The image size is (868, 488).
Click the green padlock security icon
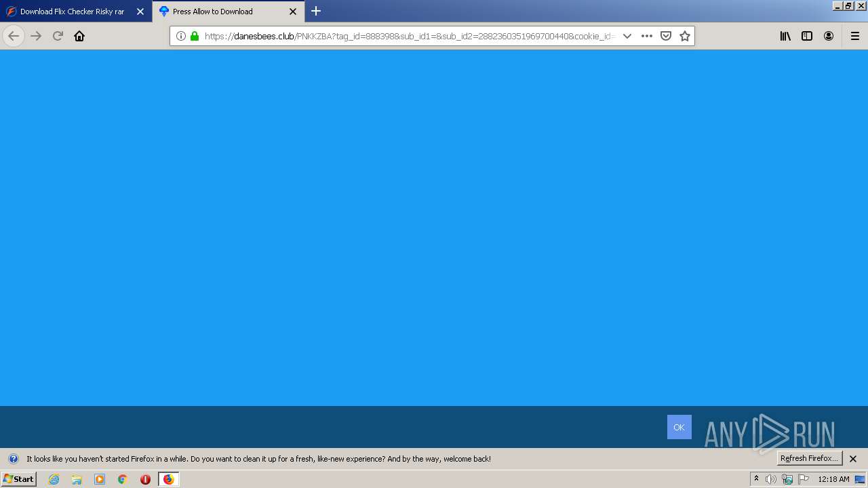pyautogui.click(x=195, y=36)
